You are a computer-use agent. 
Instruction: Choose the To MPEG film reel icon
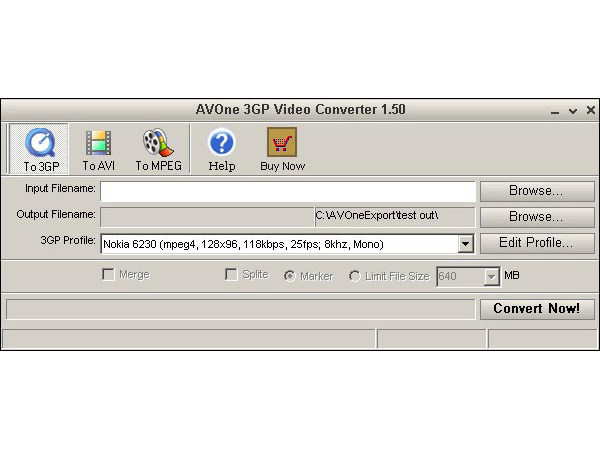click(158, 149)
